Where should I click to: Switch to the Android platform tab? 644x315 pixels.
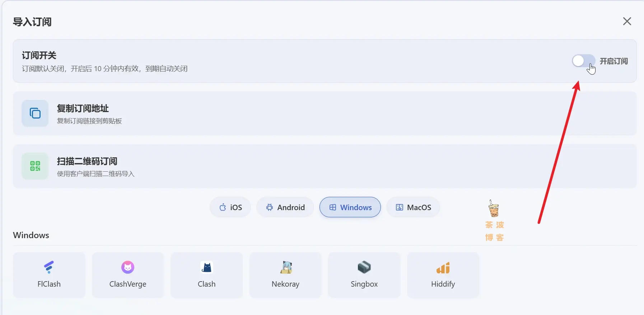click(x=285, y=207)
